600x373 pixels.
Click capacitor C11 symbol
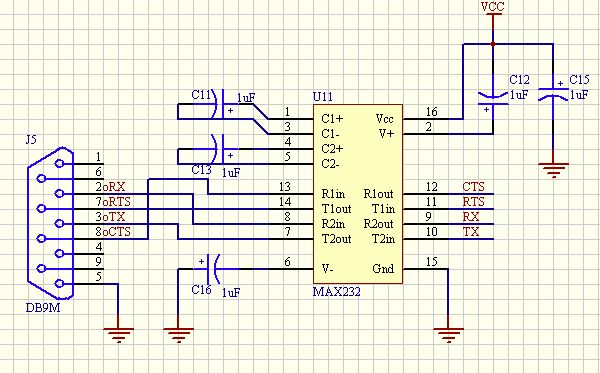pos(223,104)
